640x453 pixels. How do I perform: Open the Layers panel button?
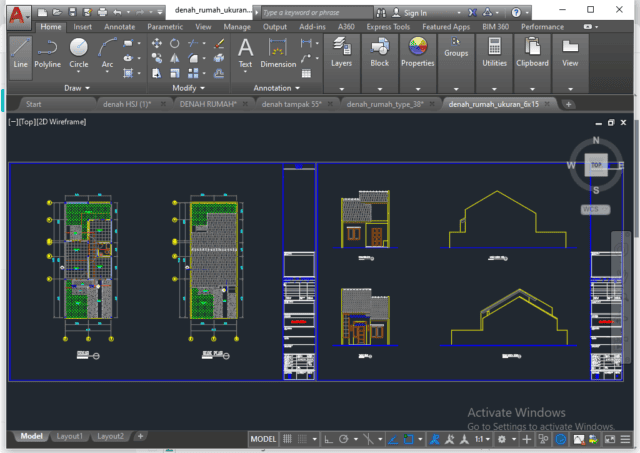point(341,52)
